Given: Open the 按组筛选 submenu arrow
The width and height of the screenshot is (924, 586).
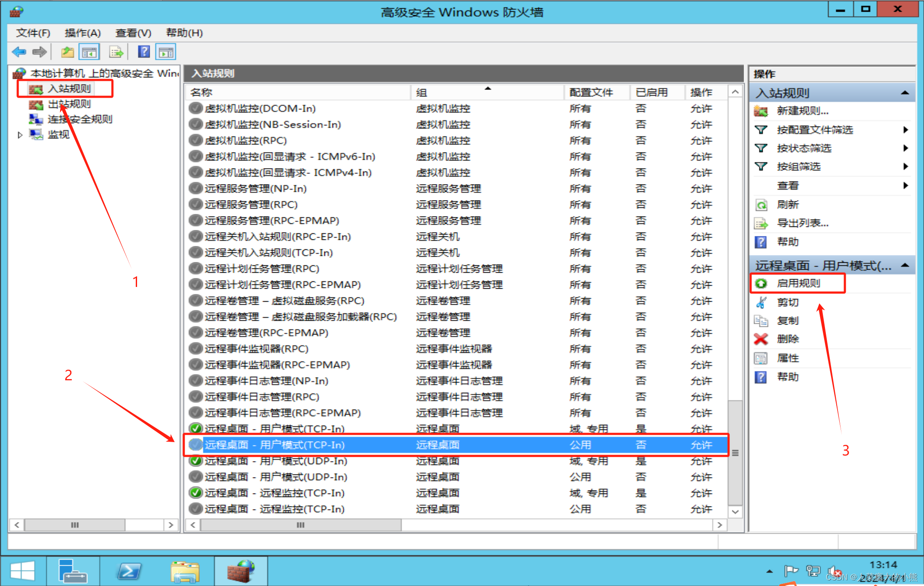Looking at the screenshot, I should point(905,166).
